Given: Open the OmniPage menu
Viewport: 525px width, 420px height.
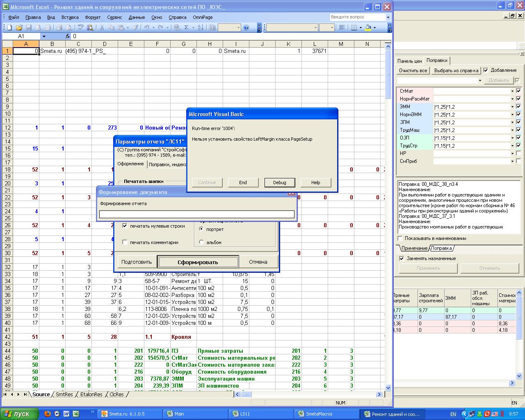Looking at the screenshot, I should coord(203,17).
